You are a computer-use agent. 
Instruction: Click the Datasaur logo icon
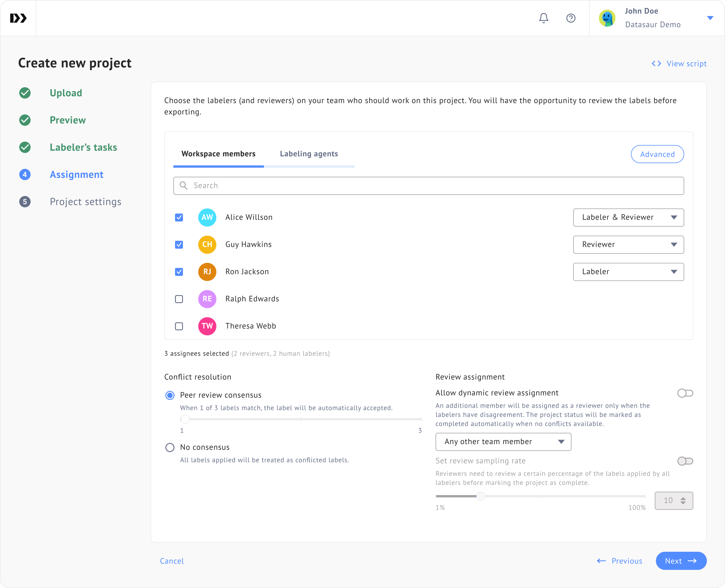coord(18,18)
